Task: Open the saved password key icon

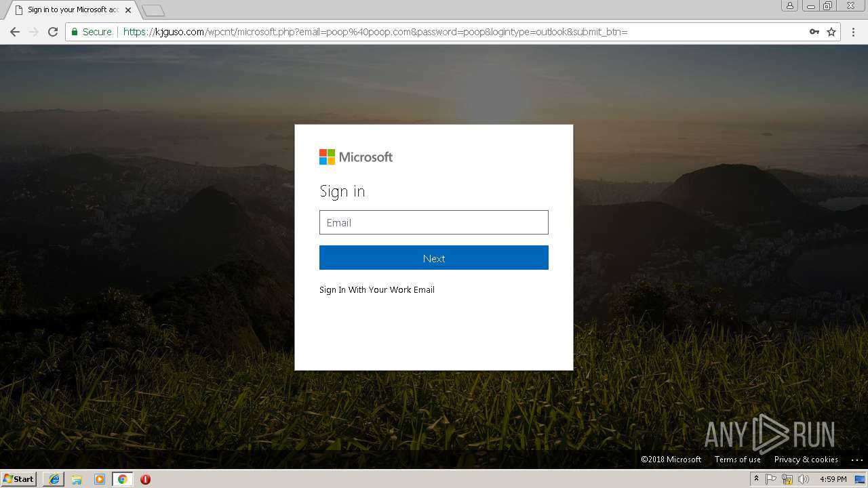Action: click(814, 32)
